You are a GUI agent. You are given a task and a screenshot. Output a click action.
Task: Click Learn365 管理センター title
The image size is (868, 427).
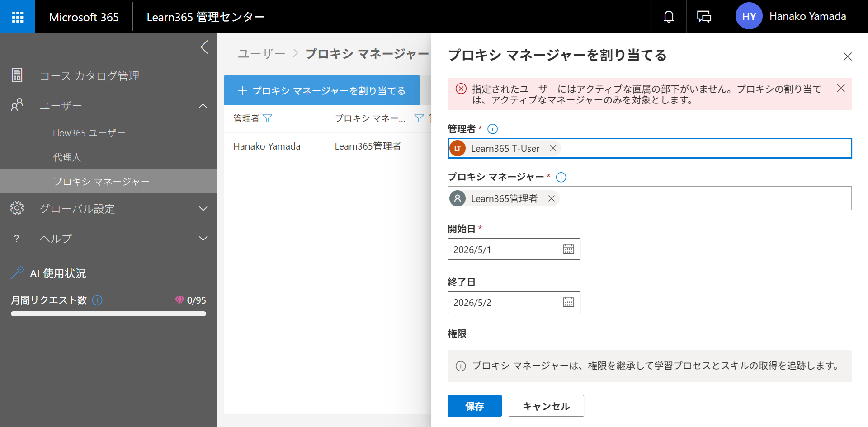click(x=206, y=17)
